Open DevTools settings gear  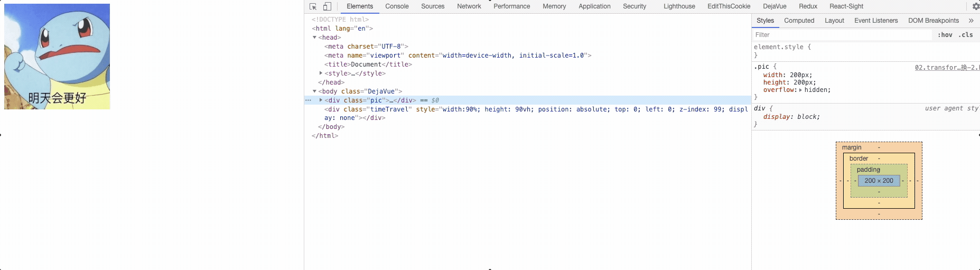[x=976, y=6]
